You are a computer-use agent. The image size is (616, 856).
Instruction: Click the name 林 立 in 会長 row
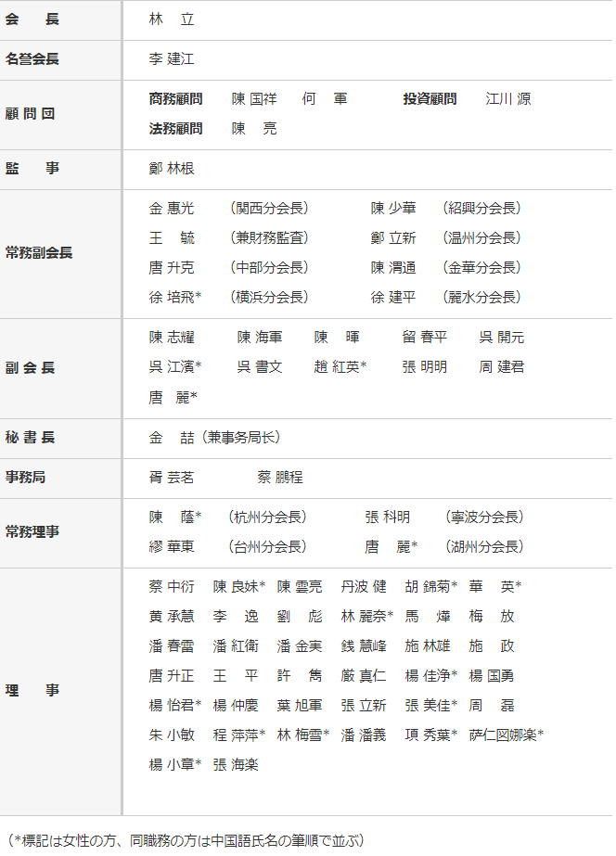point(172,19)
